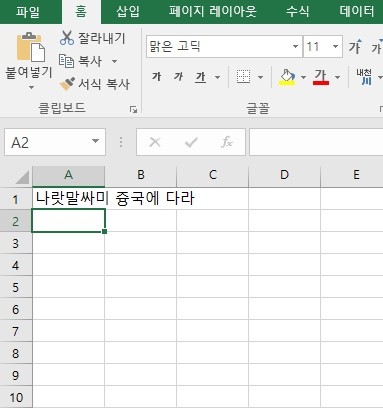Toggle bold formatting (가)

pyautogui.click(x=157, y=77)
